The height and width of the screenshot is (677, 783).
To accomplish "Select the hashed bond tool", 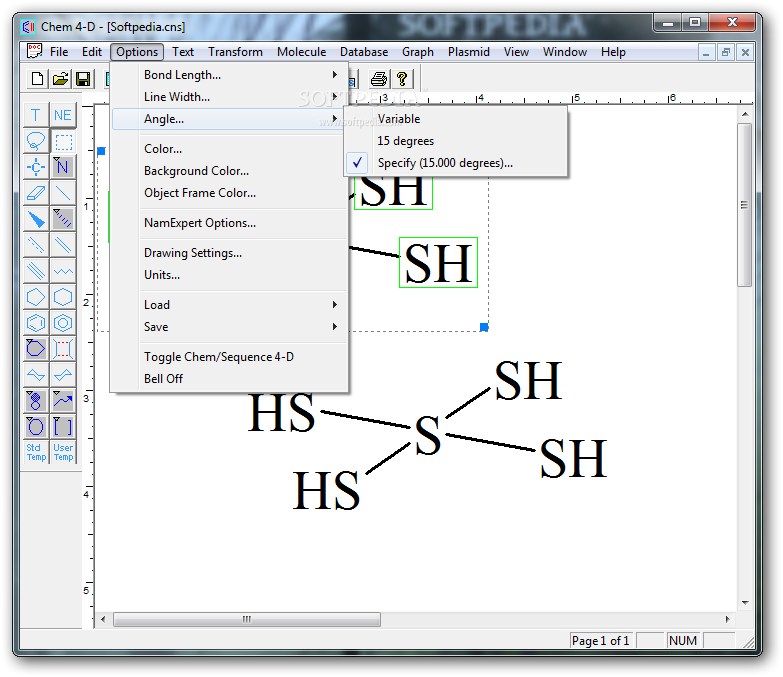I will point(63,219).
